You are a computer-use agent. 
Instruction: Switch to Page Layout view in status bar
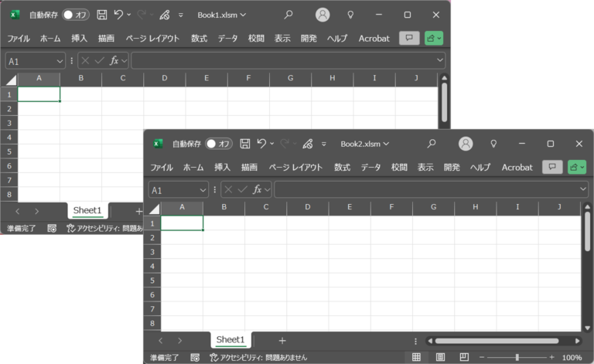(440, 358)
